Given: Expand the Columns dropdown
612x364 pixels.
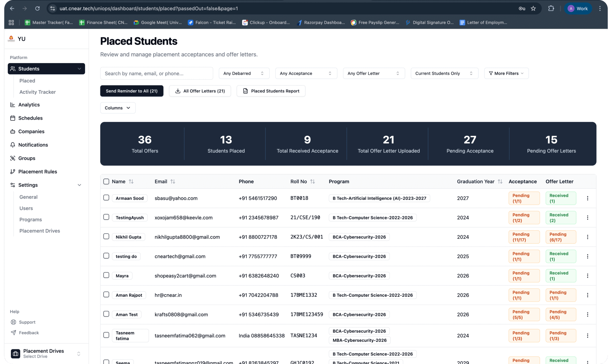Looking at the screenshot, I should point(118,108).
